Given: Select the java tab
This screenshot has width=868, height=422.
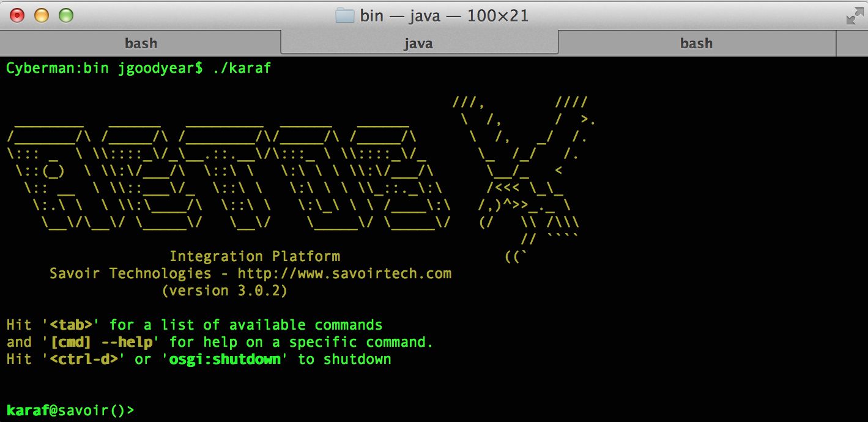Looking at the screenshot, I should click(419, 43).
